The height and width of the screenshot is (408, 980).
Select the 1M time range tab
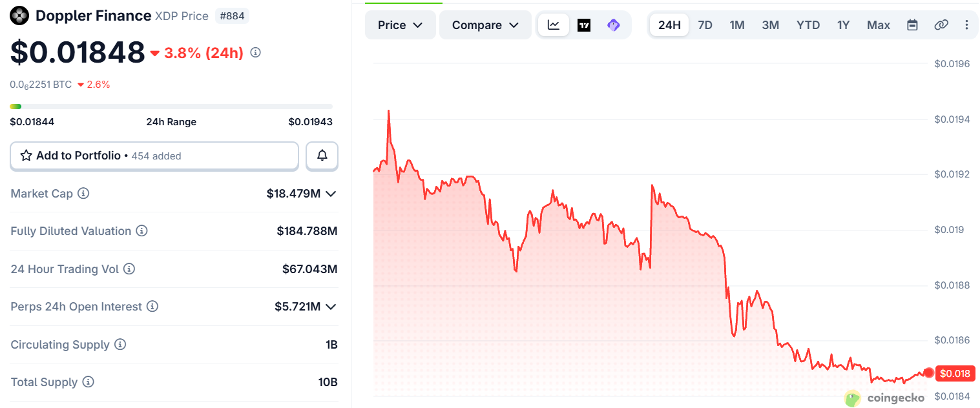pyautogui.click(x=737, y=25)
